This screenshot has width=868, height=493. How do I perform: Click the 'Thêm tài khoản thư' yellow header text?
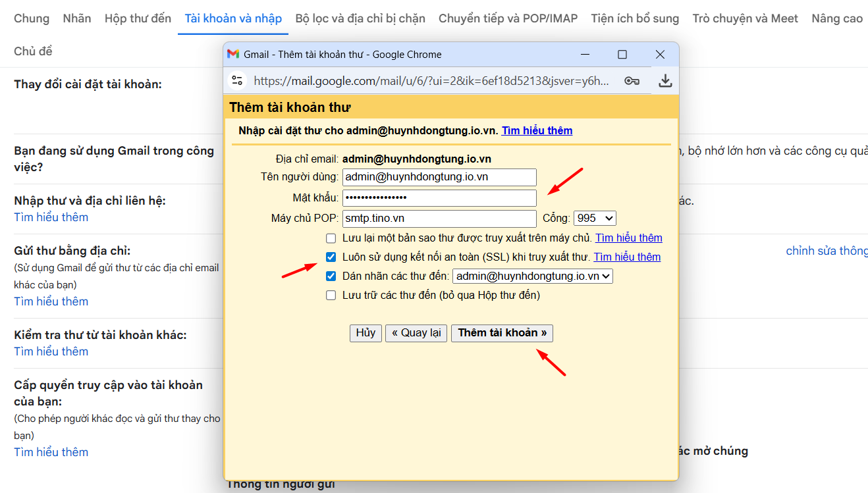[x=290, y=107]
